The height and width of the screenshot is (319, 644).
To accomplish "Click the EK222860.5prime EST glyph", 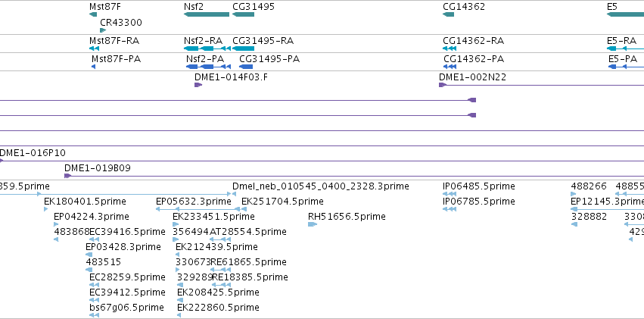I will (x=179, y=315).
